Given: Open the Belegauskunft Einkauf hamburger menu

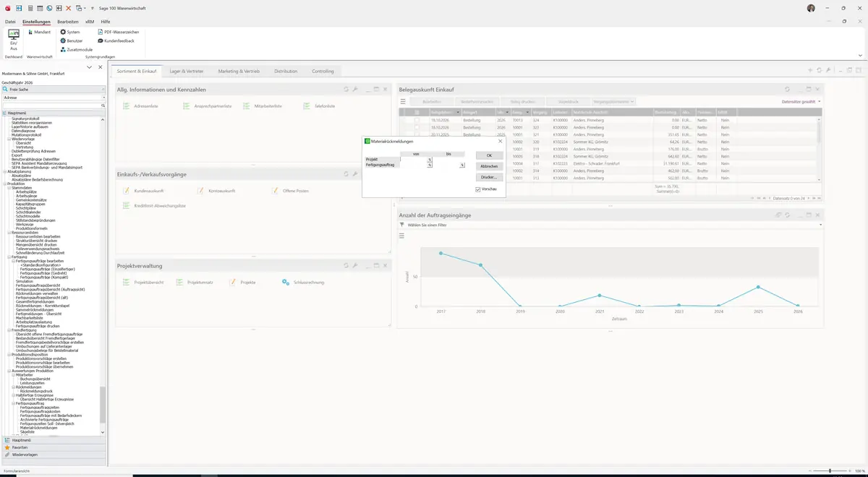Looking at the screenshot, I should click(403, 102).
